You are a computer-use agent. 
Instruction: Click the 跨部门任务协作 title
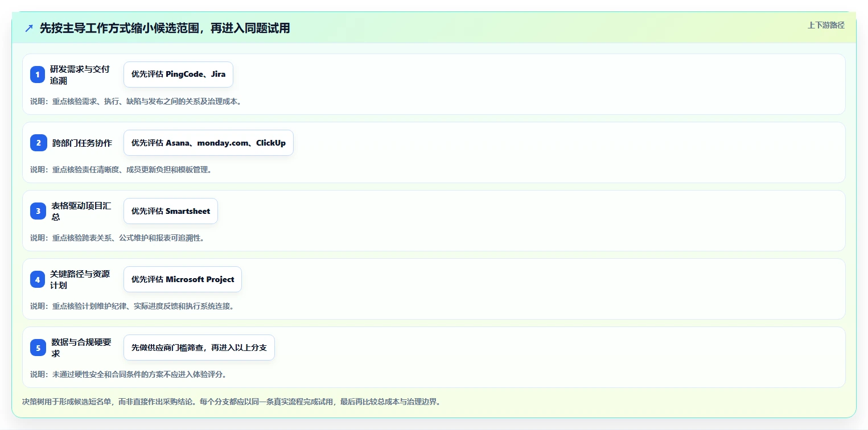[82, 143]
